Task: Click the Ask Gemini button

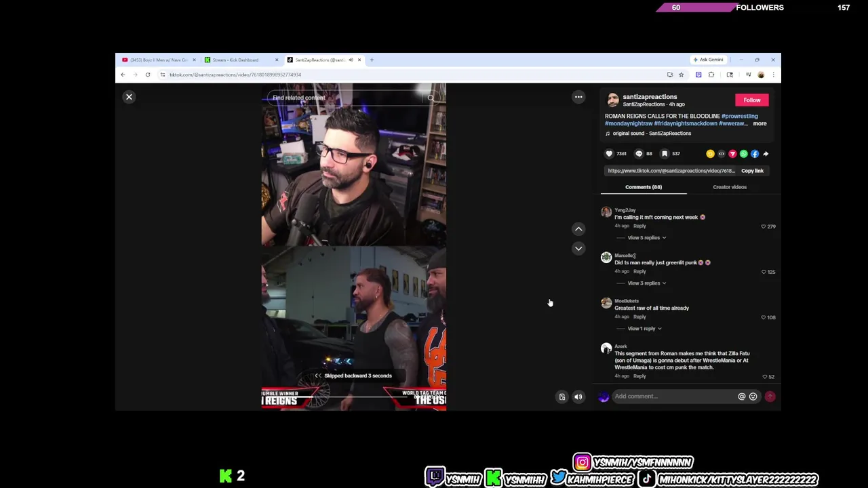Action: coord(708,60)
